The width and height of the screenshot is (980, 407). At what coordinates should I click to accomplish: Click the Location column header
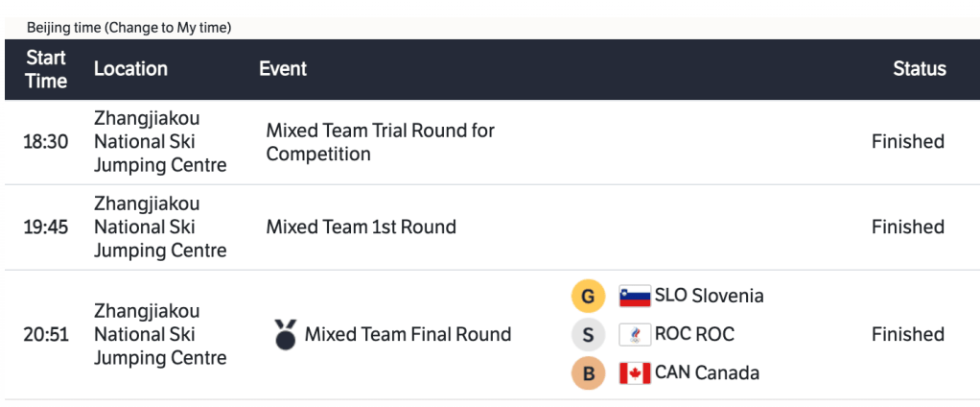[130, 69]
